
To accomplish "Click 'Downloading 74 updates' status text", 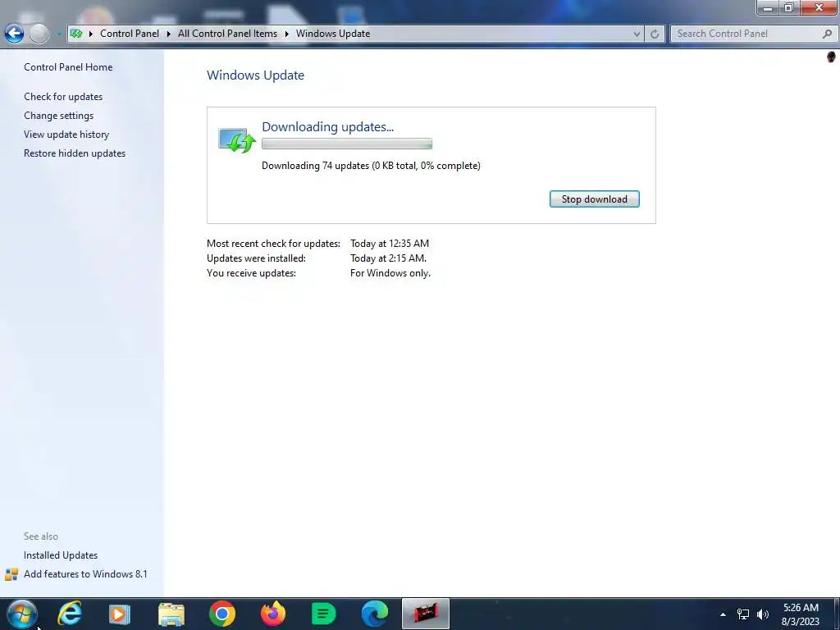I will 371,166.
